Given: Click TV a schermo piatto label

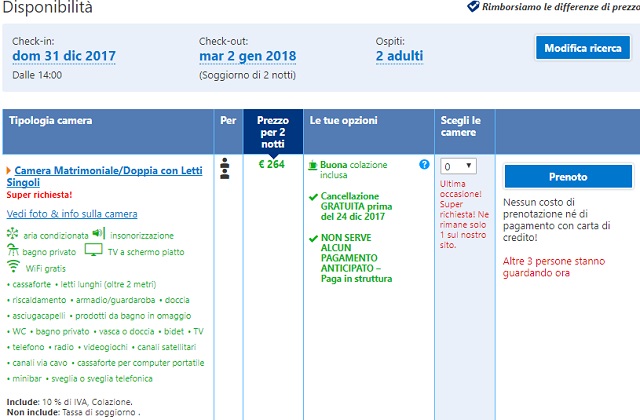Looking at the screenshot, I should pos(146,252).
